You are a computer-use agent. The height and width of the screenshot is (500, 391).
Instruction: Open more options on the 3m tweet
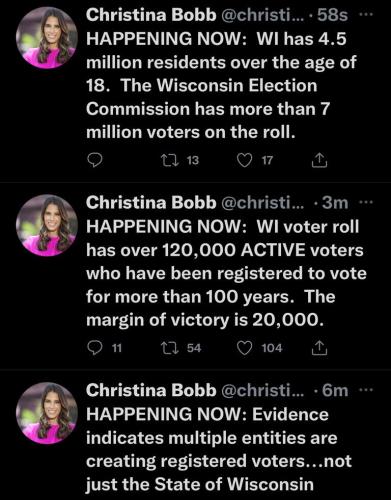click(x=366, y=203)
